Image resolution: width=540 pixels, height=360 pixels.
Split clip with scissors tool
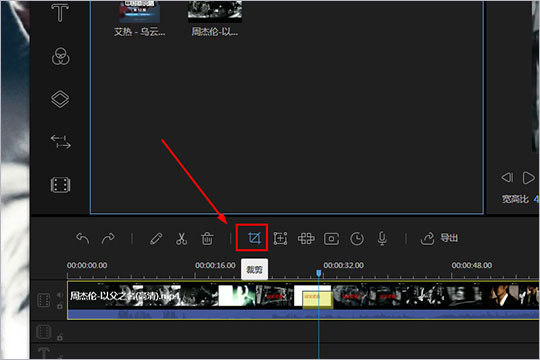(181, 238)
